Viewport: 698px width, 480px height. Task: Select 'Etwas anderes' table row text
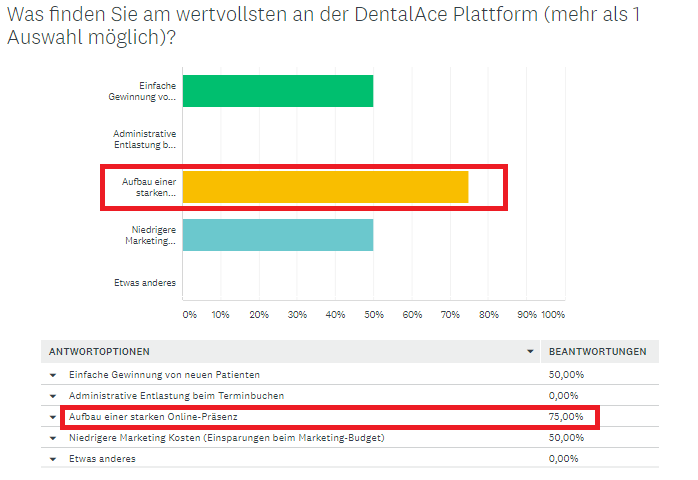[102, 459]
